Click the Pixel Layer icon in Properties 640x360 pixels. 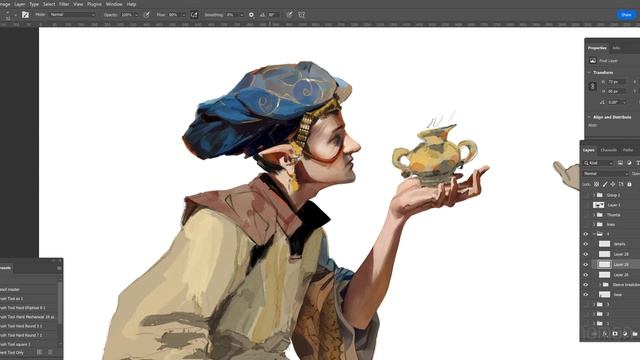(593, 60)
